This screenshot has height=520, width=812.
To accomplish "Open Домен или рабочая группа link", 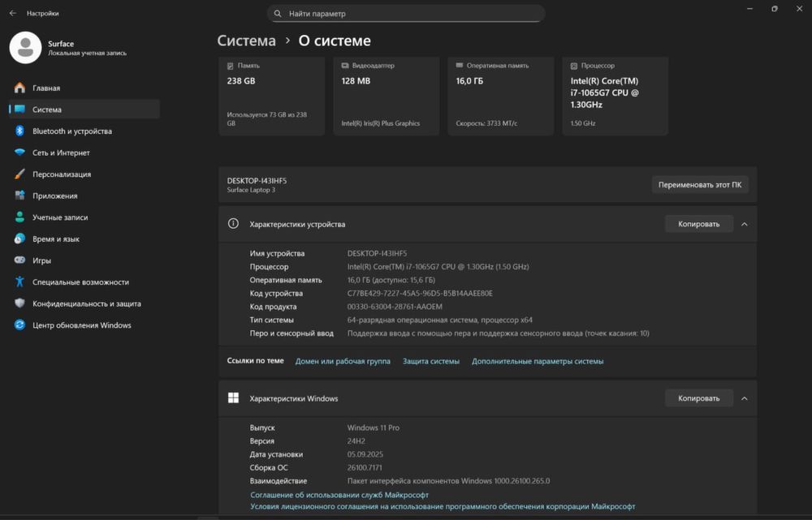I will [343, 361].
